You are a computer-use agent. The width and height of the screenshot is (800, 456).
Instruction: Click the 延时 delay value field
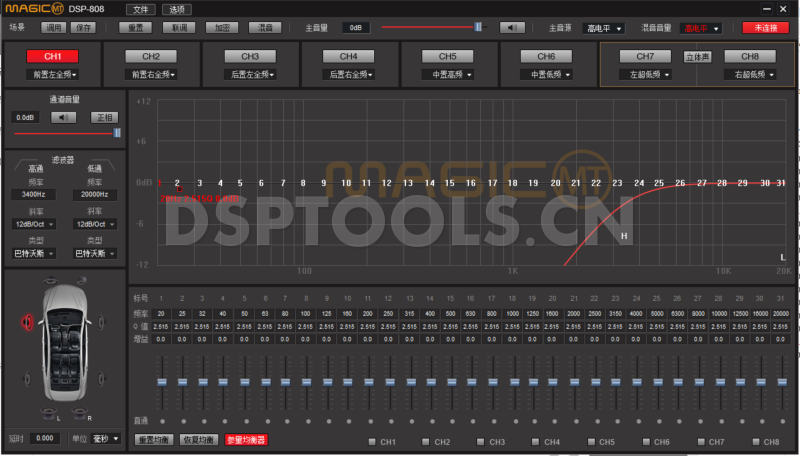[x=44, y=438]
